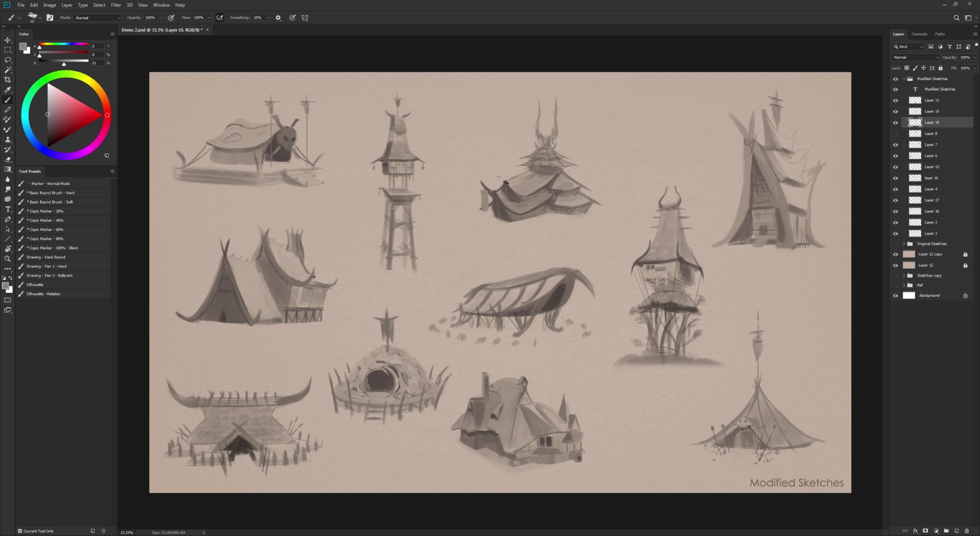Hide Layer 12 copy visibility eye

(896, 254)
